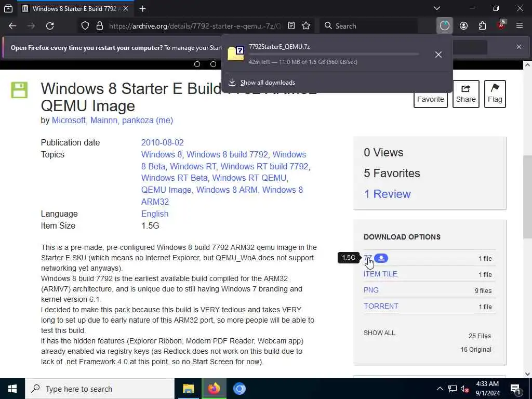Open the notification center icon
Image resolution: width=532 pixels, height=399 pixels.
click(x=516, y=389)
